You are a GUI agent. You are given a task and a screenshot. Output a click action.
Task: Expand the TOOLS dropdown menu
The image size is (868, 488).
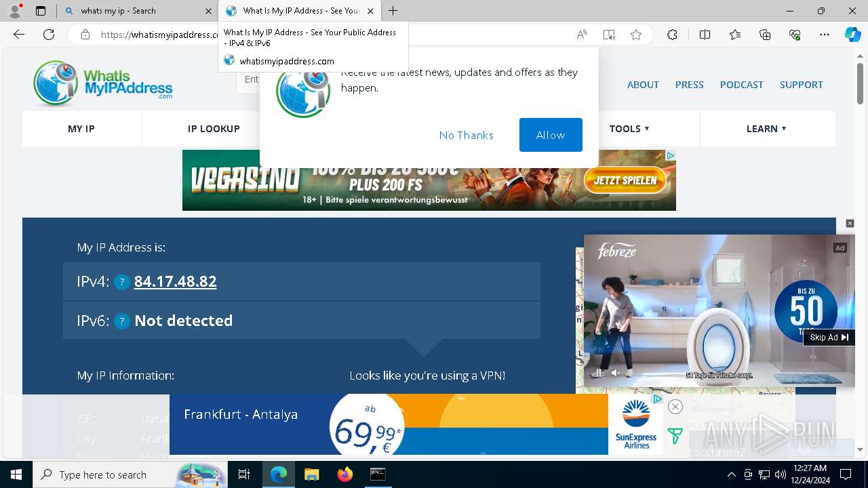click(629, 129)
